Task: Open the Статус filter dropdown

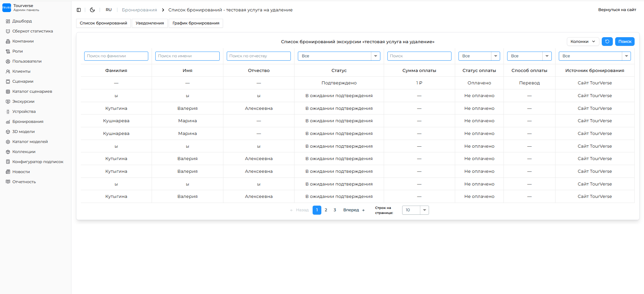Action: [x=339, y=56]
